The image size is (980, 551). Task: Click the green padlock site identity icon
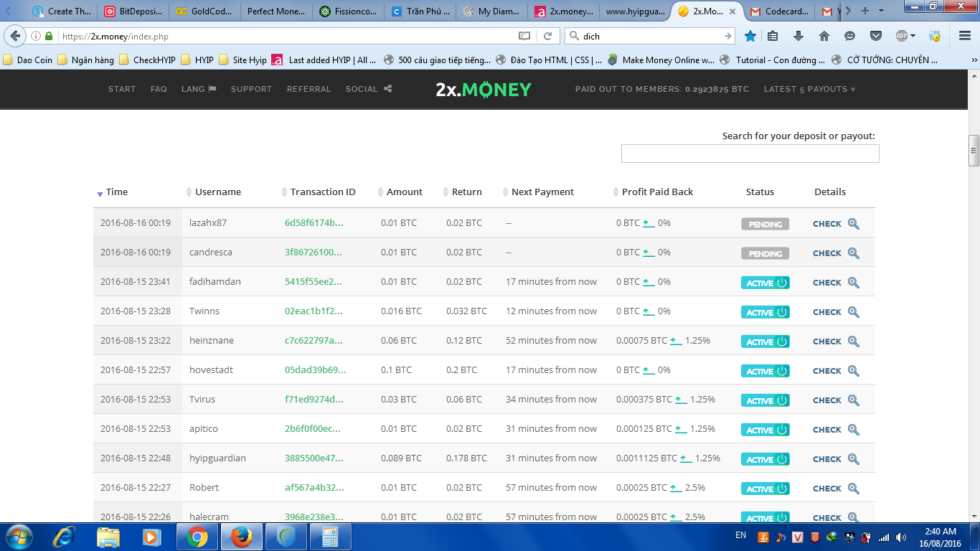[x=49, y=36]
